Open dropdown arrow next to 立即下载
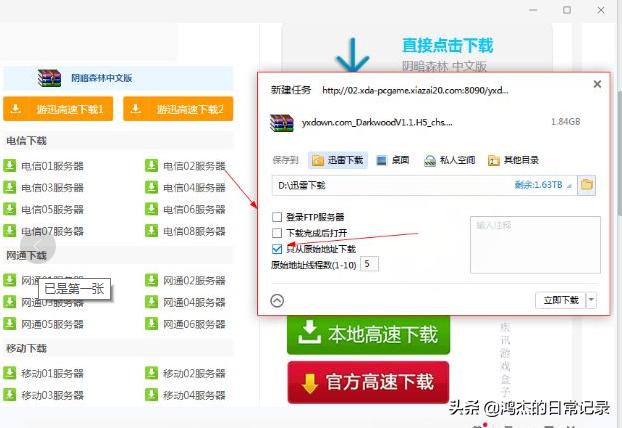 click(591, 300)
